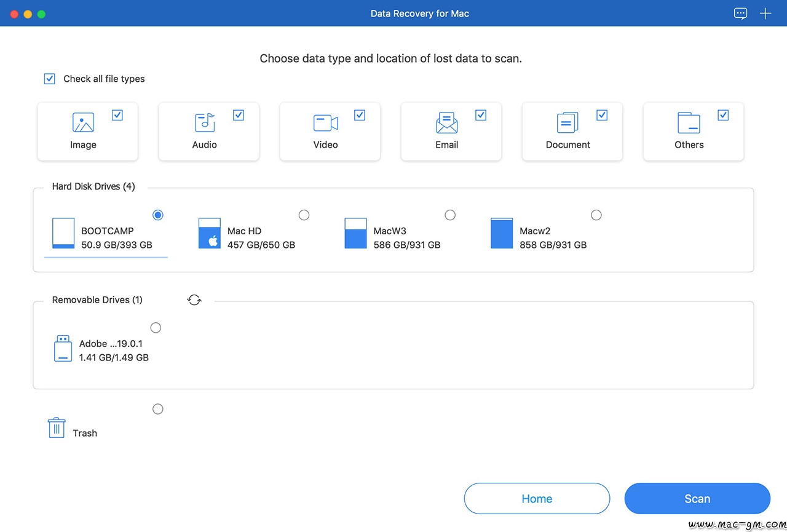Click the Mac HD drive icon
Image resolution: width=787 pixels, height=532 pixels.
click(x=210, y=233)
